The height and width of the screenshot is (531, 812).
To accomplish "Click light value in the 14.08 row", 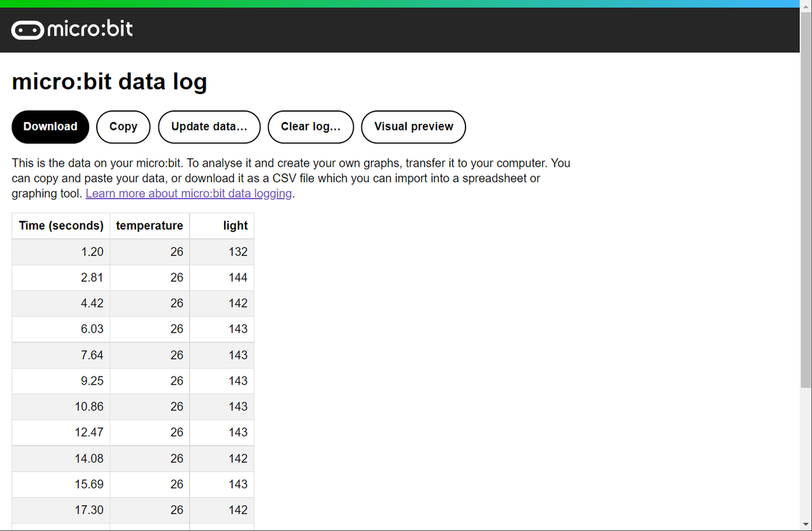I will pos(238,459).
